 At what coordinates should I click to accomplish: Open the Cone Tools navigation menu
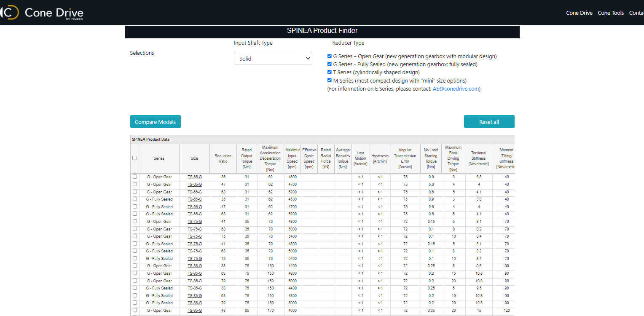[x=611, y=13]
